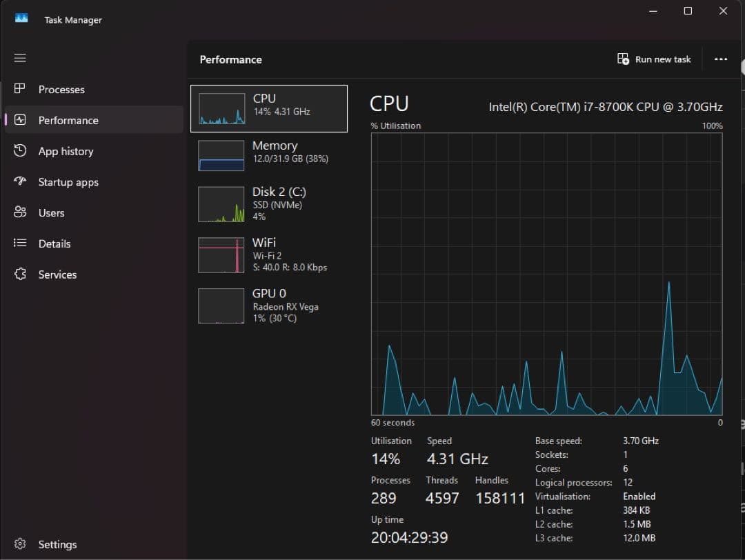This screenshot has height=560, width=745.
Task: Open the Settings gear icon
Action: [20, 544]
